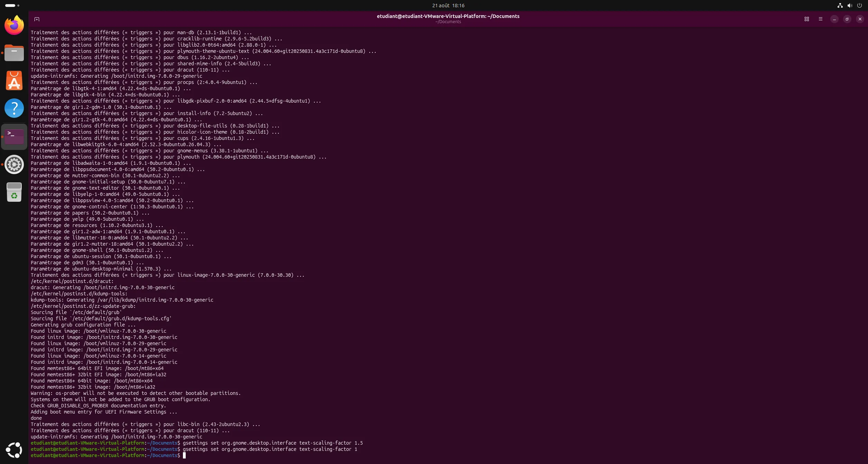This screenshot has width=868, height=464.
Task: Click '/etc/kernel/postinst.d/zz-update-grub:' line
Action: pos(83,306)
